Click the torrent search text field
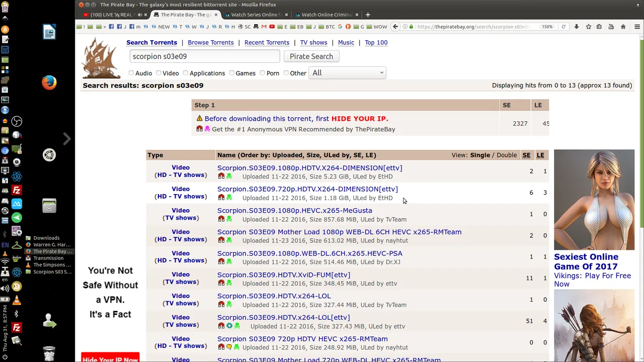The width and height of the screenshot is (644, 362). (204, 56)
